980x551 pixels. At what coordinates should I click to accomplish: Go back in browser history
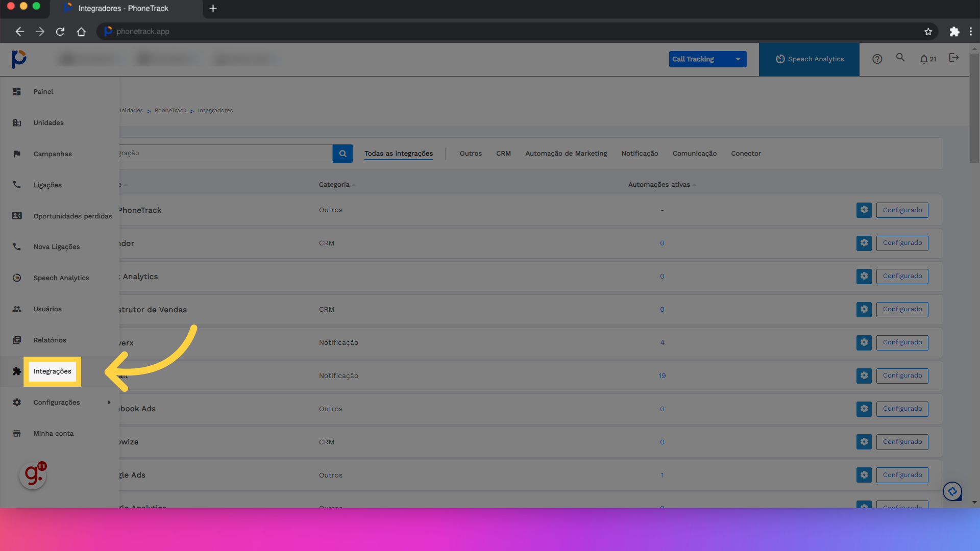click(19, 32)
